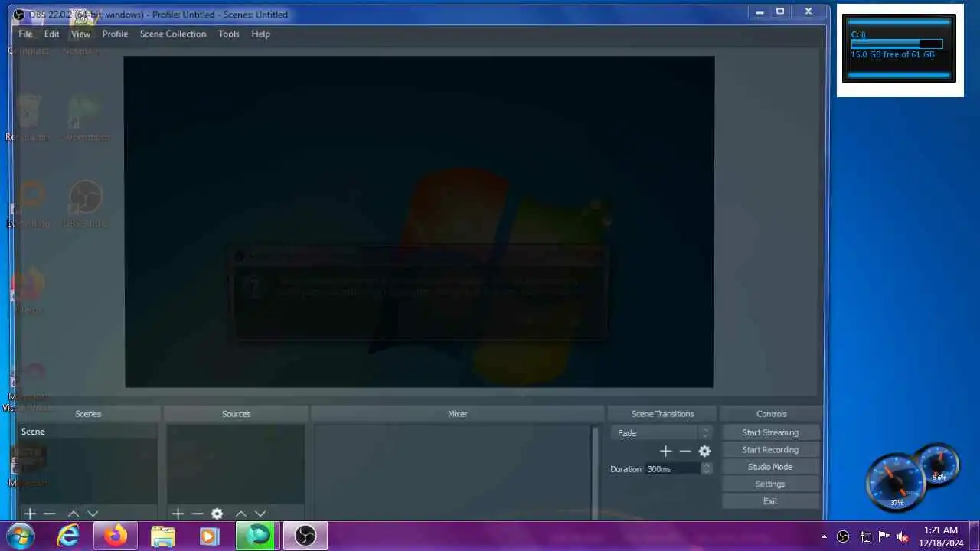The image size is (980, 551).
Task: Open OBS Settings from Controls
Action: coord(770,484)
